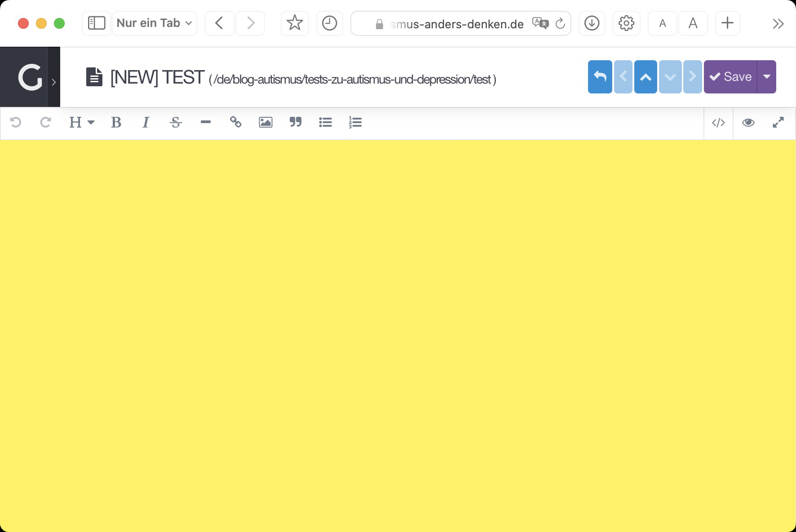Apply strikethrough formatting
Image resolution: width=796 pixels, height=532 pixels.
(x=176, y=122)
